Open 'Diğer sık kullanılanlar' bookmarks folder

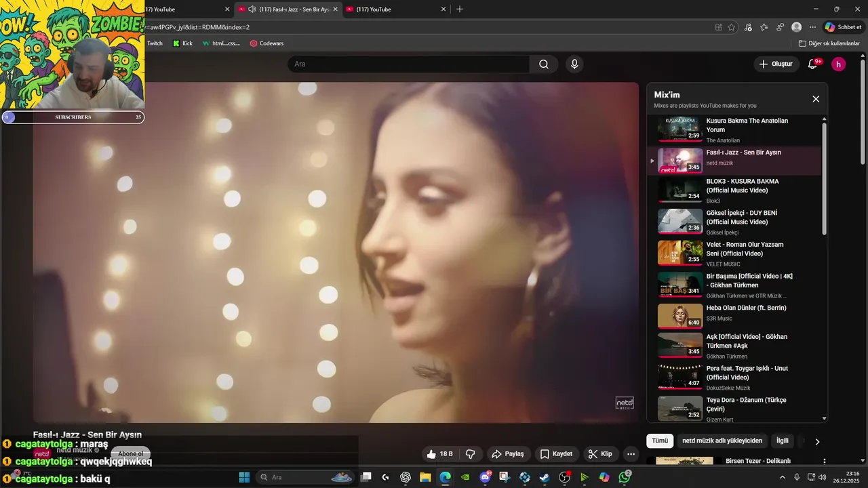click(829, 43)
